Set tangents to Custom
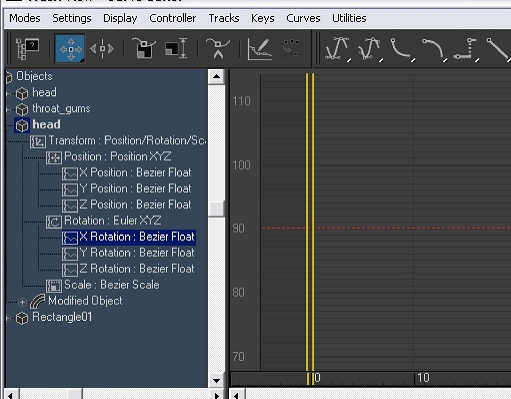Viewport: 511px width, 399px height. click(x=370, y=49)
